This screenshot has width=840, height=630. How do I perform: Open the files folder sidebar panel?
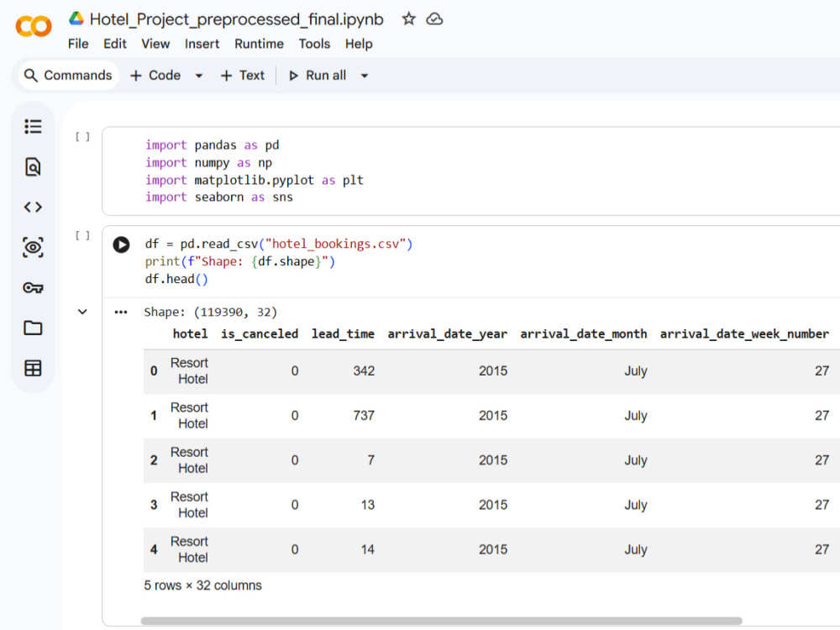click(33, 328)
